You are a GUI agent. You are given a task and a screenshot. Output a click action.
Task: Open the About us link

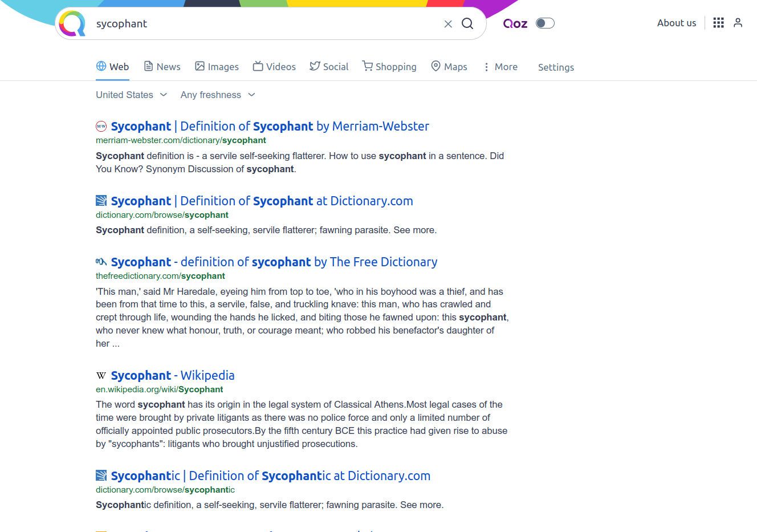point(677,23)
